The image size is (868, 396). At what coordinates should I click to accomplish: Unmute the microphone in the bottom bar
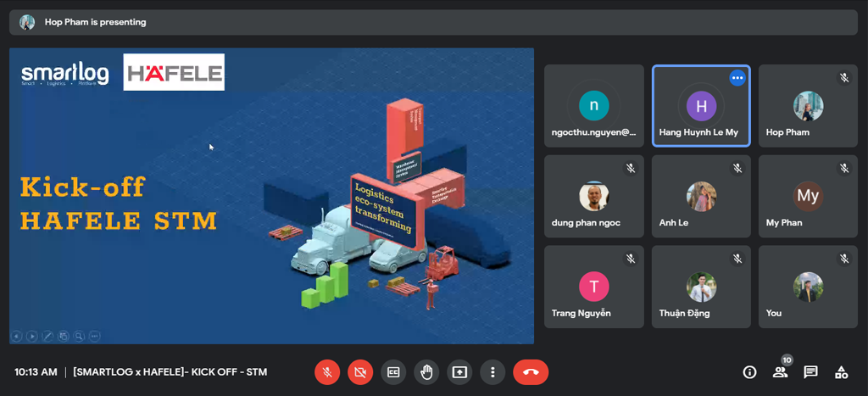[327, 371]
